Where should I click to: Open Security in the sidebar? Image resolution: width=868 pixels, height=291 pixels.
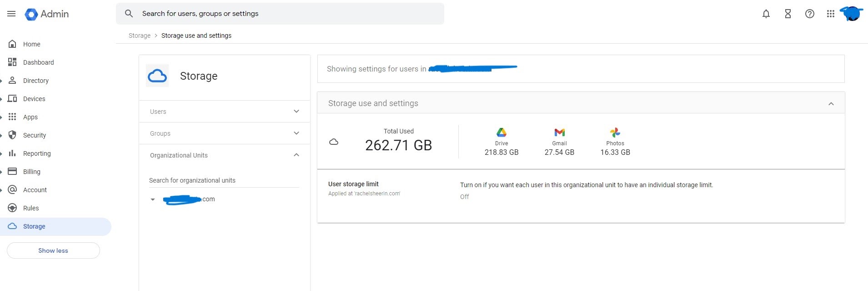pos(35,135)
